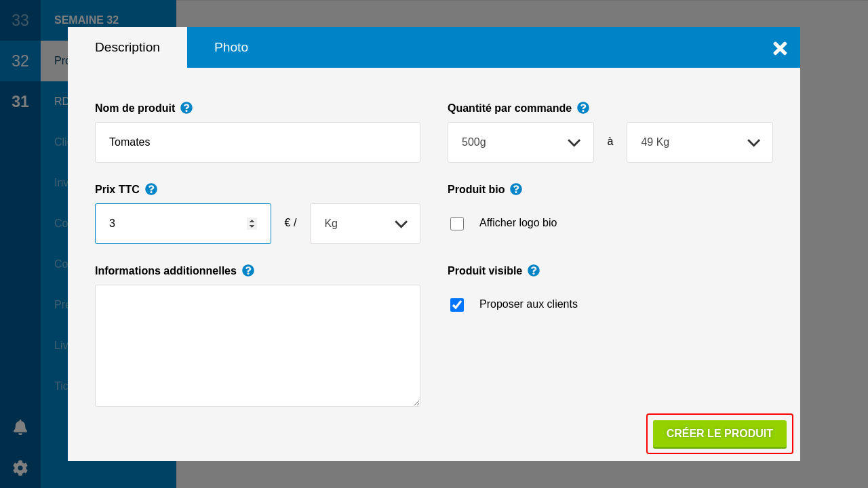Open the 500g minimum quantity dropdown
Image resolution: width=868 pixels, height=488 pixels.
point(520,142)
